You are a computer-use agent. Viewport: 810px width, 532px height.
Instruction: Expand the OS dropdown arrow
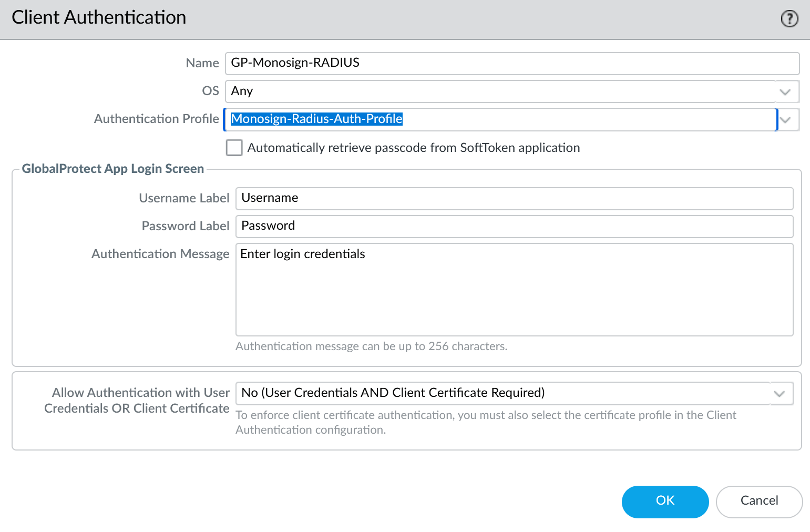[785, 91]
